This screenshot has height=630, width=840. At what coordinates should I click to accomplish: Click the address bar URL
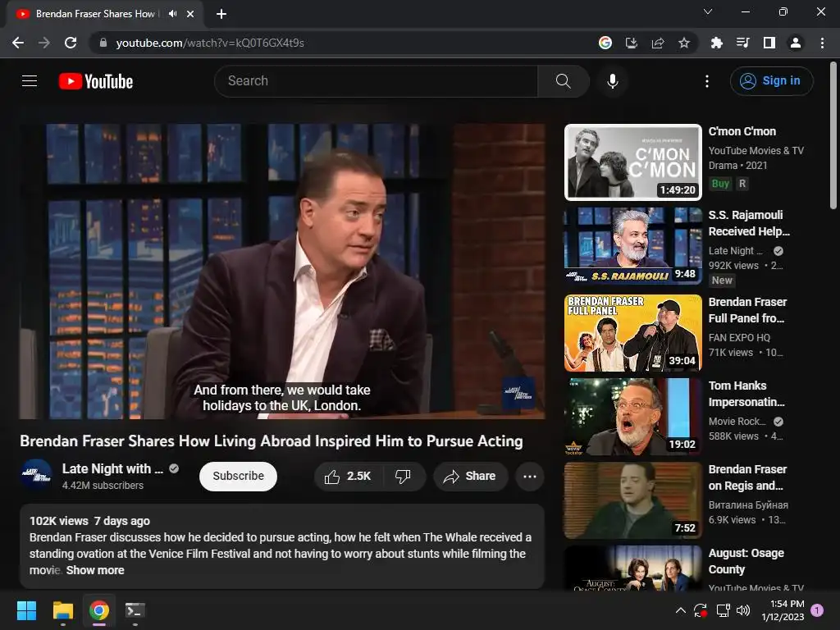pyautogui.click(x=210, y=43)
